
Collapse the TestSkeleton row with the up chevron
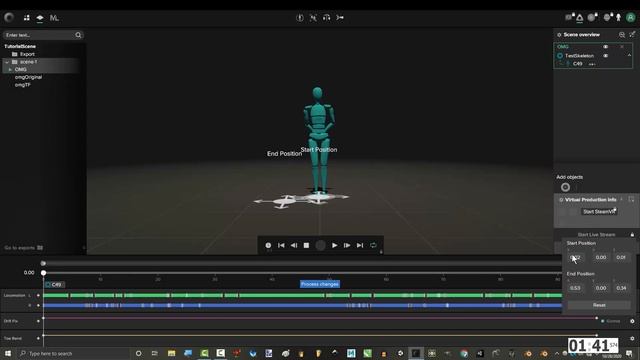click(x=629, y=56)
